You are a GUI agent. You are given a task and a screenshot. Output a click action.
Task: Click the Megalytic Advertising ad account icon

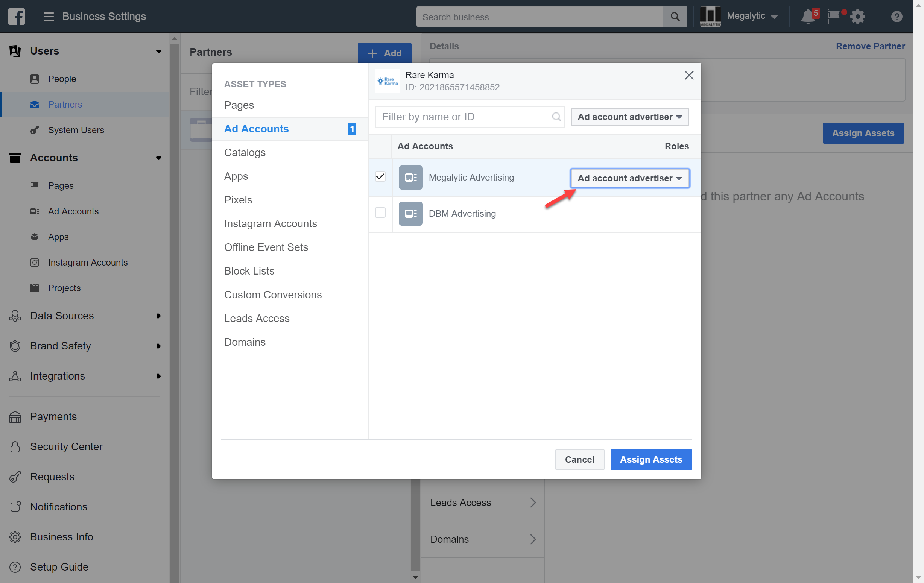(x=410, y=178)
